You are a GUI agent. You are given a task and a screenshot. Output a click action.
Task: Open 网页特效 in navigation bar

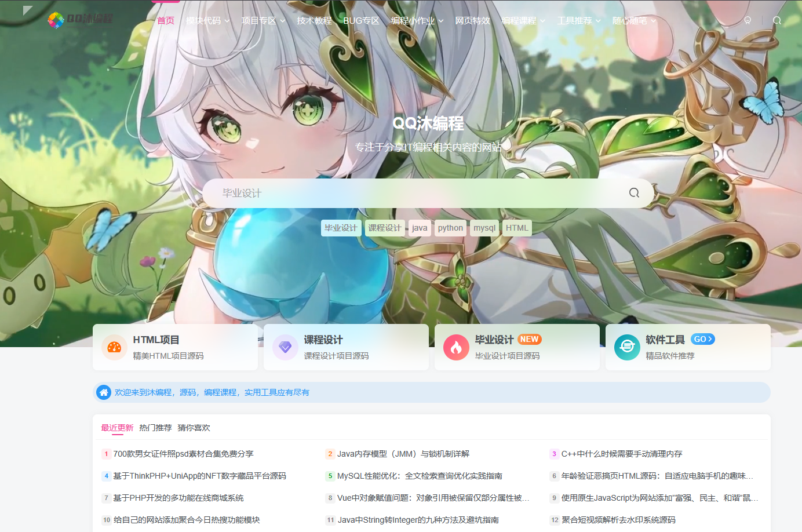pyautogui.click(x=472, y=21)
